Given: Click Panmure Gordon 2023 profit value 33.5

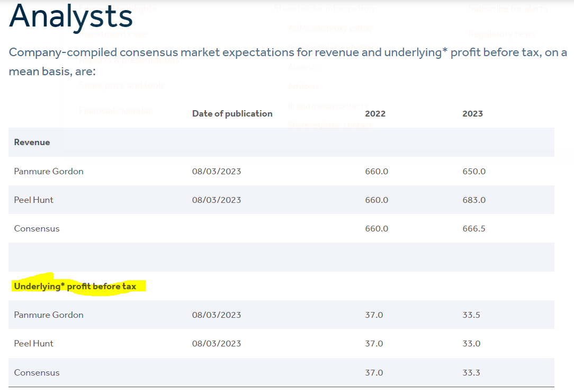Looking at the screenshot, I should click(471, 315).
